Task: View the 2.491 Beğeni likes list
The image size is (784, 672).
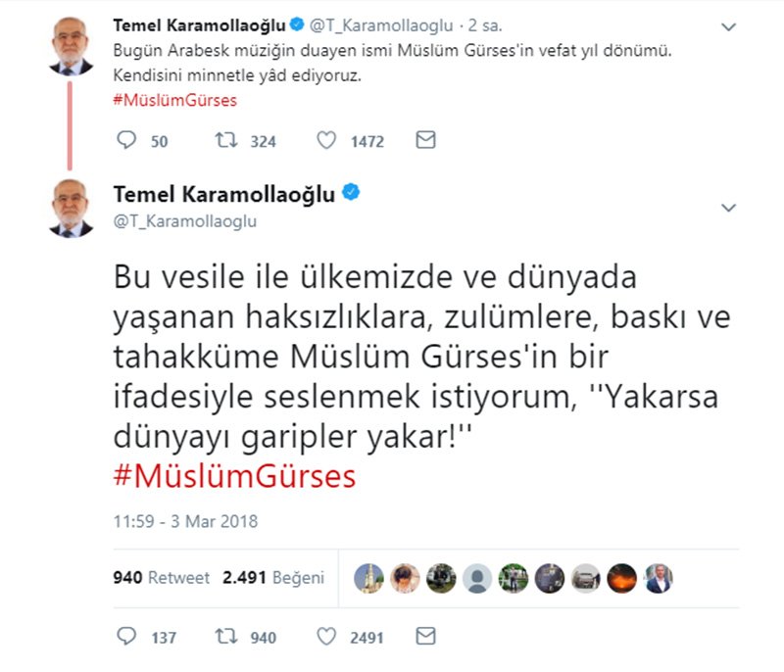Action: 273,578
